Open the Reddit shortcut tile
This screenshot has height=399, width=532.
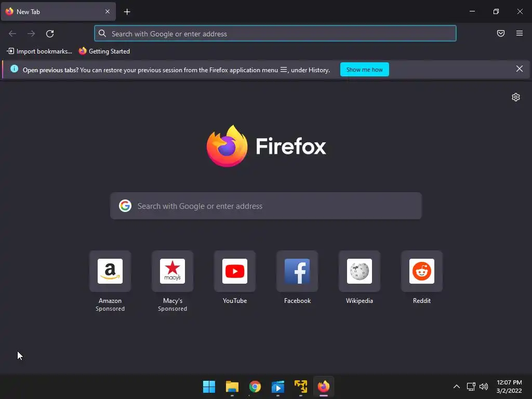click(x=422, y=271)
